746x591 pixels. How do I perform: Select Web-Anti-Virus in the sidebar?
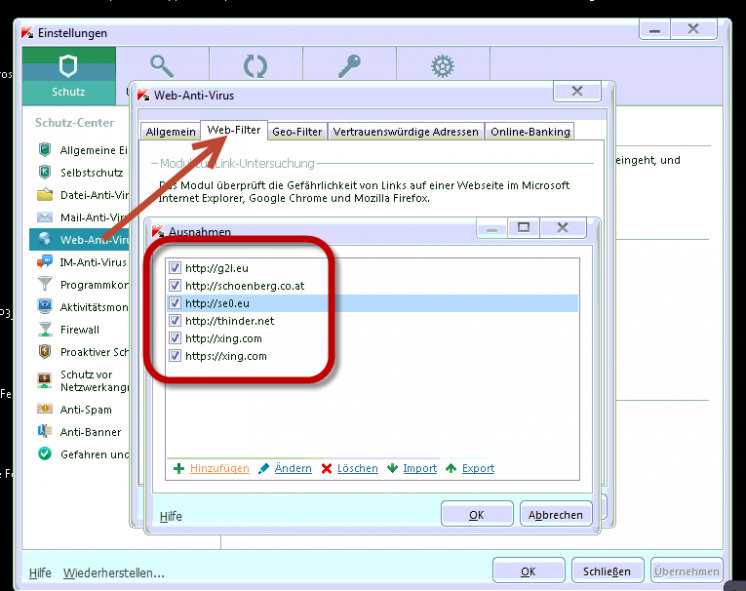click(x=79, y=239)
